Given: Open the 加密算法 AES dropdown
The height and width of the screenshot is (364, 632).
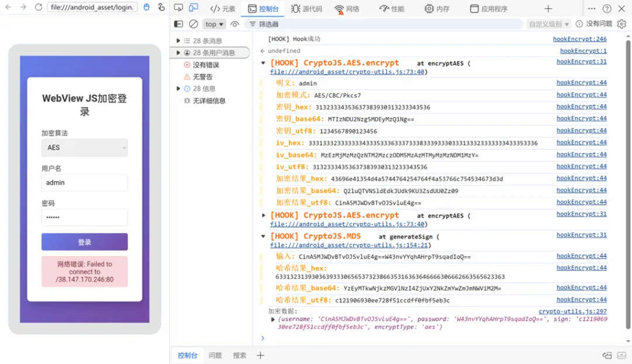Looking at the screenshot, I should [85, 147].
